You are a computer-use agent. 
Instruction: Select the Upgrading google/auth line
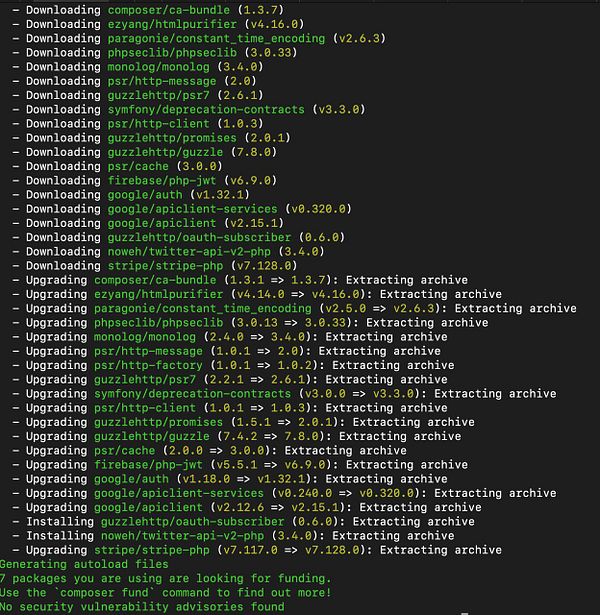pyautogui.click(x=229, y=479)
